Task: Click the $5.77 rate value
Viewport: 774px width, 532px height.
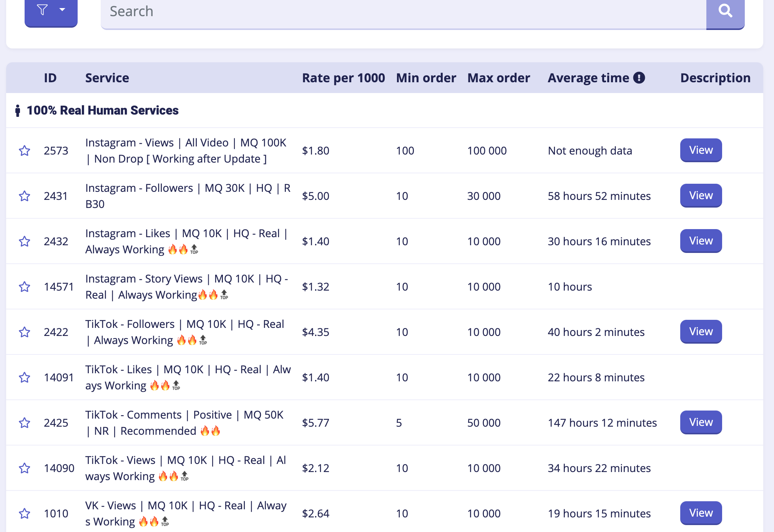Action: (316, 423)
